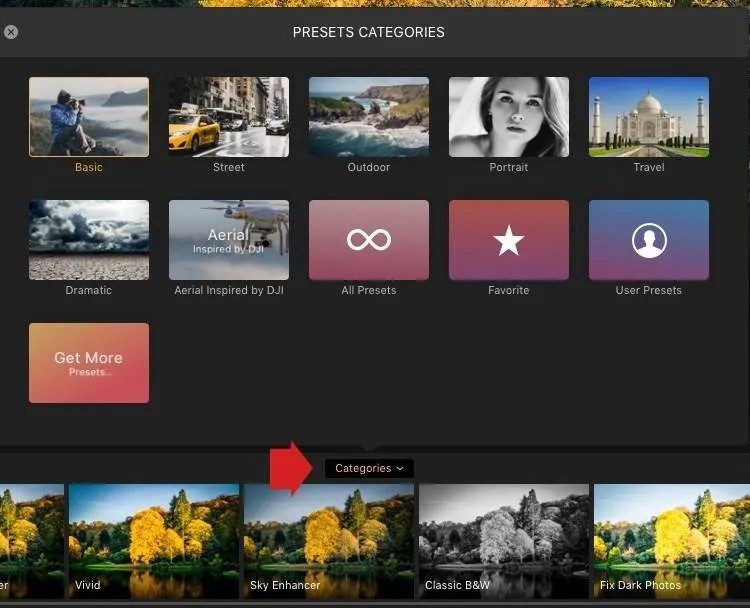Open the Travel presets category
The width and height of the screenshot is (750, 608).
click(x=649, y=117)
